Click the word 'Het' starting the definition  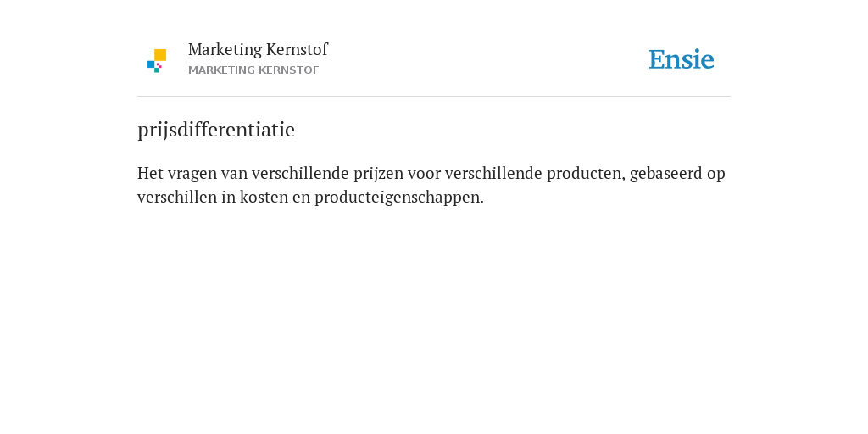[150, 173]
